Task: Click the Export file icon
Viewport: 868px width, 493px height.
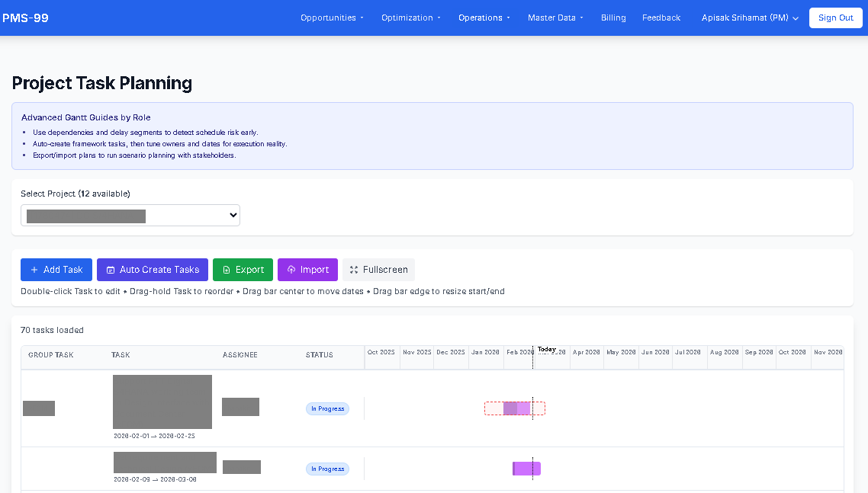Action: tap(227, 270)
